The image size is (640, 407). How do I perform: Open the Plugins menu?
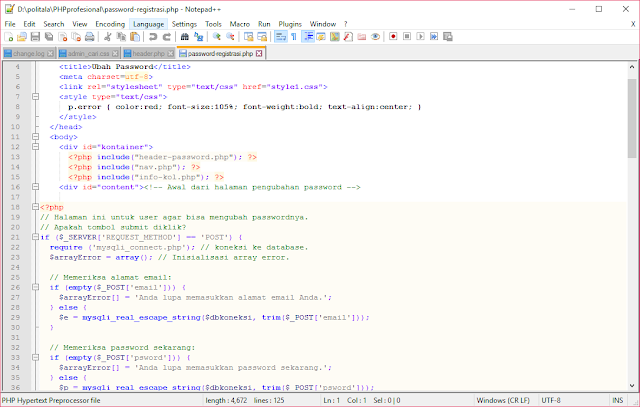click(290, 24)
